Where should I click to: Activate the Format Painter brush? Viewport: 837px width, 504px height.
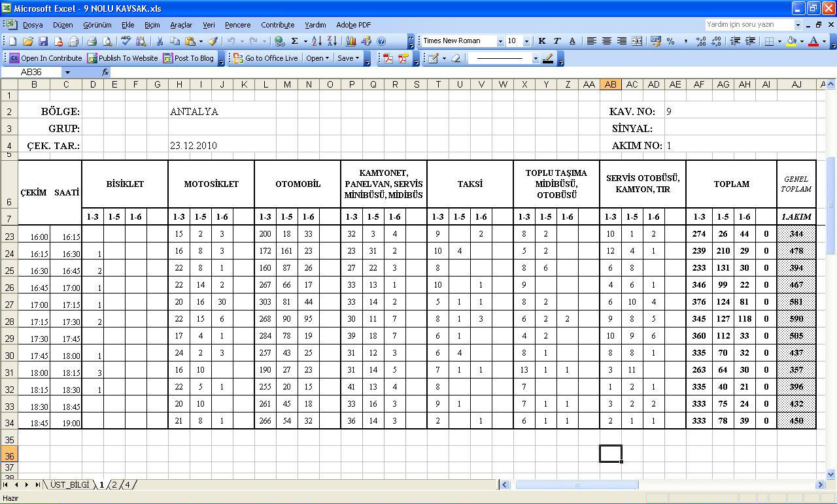click(213, 41)
